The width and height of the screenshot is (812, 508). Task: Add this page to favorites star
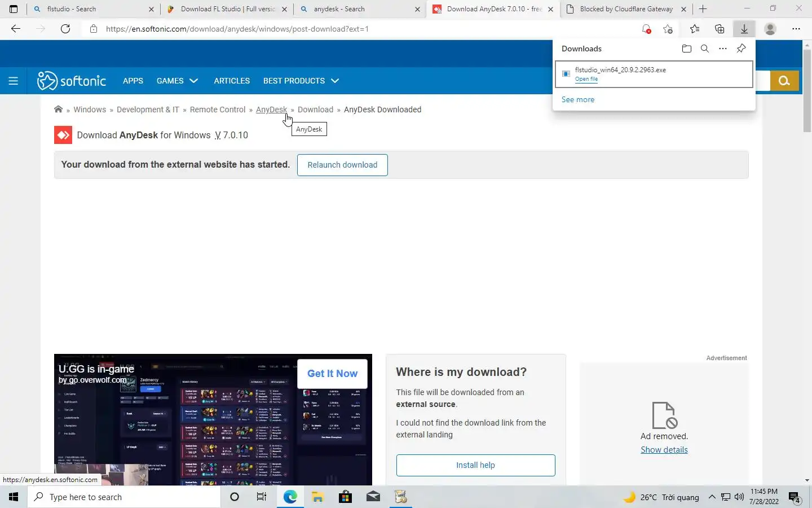point(668,29)
